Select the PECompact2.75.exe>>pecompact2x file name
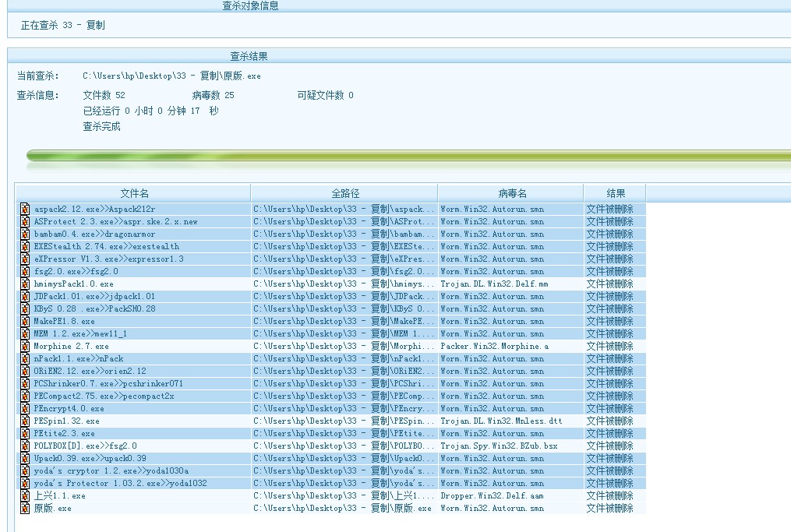 [x=104, y=396]
